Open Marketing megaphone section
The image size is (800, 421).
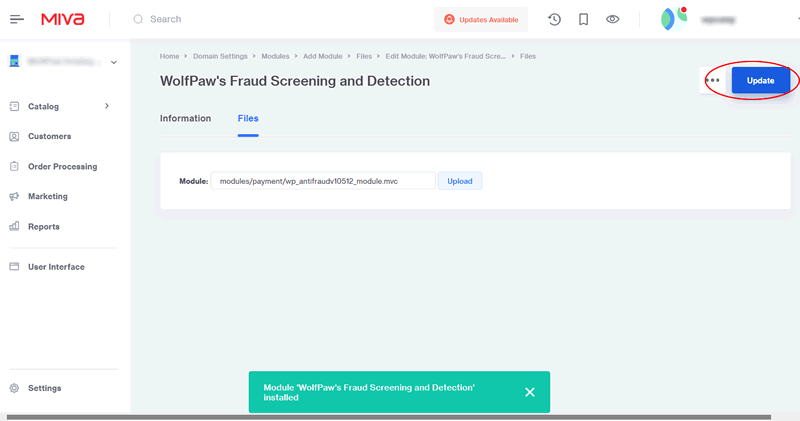click(47, 196)
